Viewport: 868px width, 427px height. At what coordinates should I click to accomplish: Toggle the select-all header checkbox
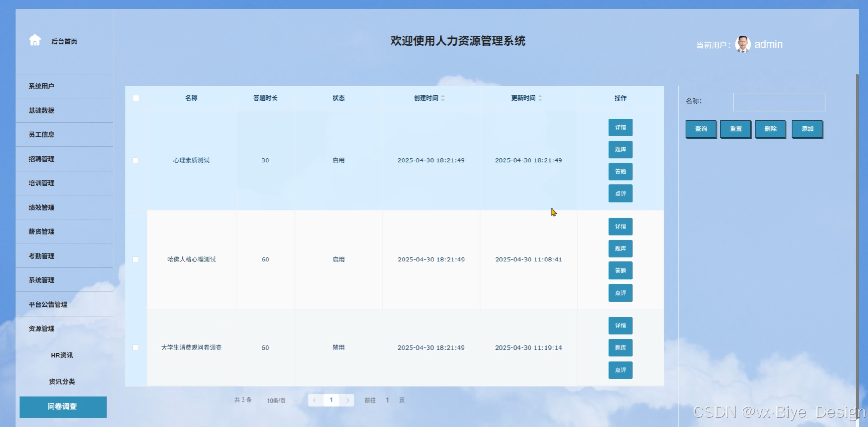point(136,98)
